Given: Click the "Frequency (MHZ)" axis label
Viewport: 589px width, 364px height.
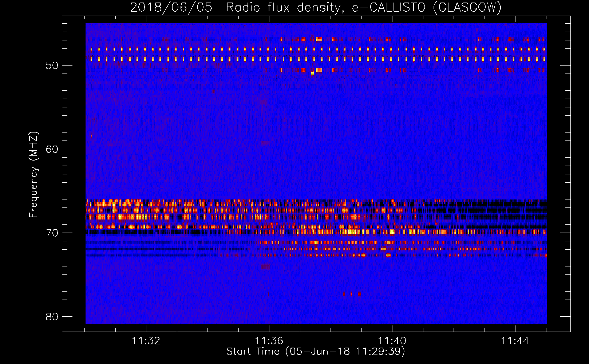Looking at the screenshot, I should [x=33, y=175].
